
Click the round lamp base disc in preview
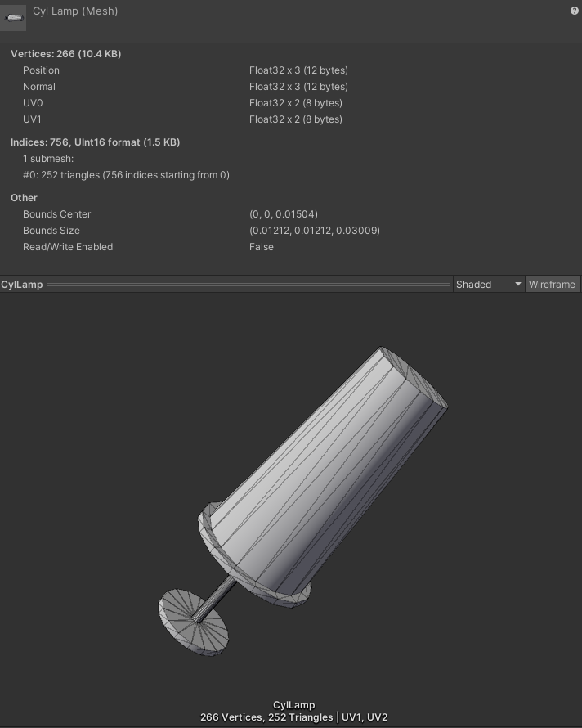tap(194, 621)
